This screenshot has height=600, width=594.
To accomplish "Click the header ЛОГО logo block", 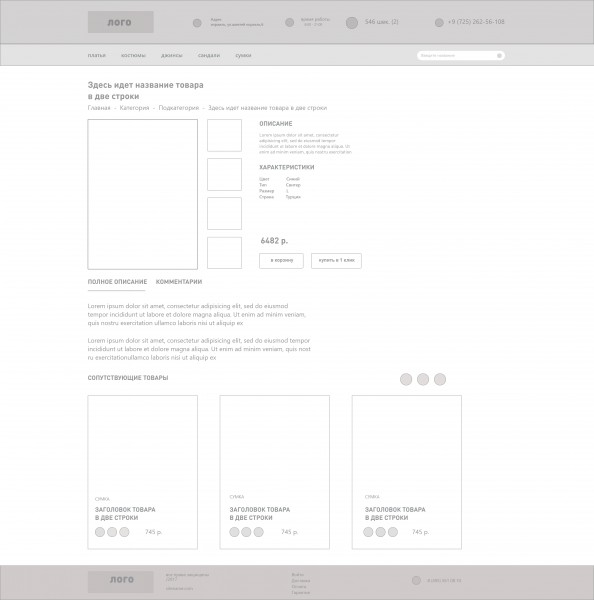I will tap(121, 22).
